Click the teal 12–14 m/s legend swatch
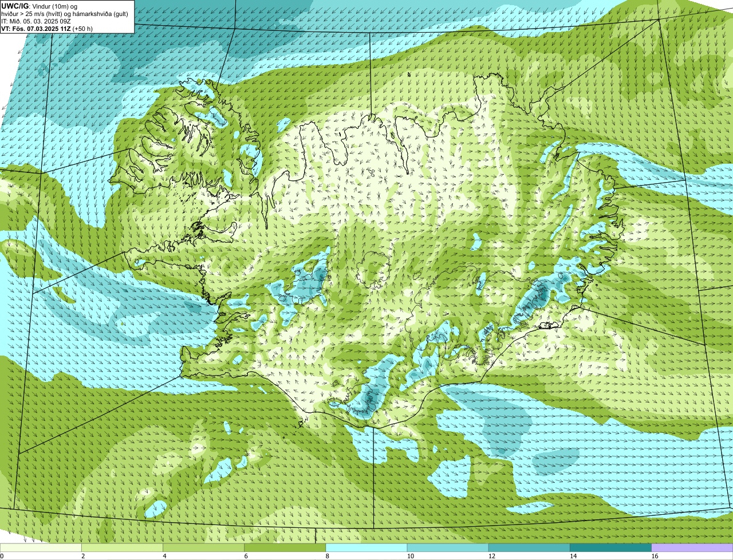The width and height of the screenshot is (733, 560). click(529, 548)
